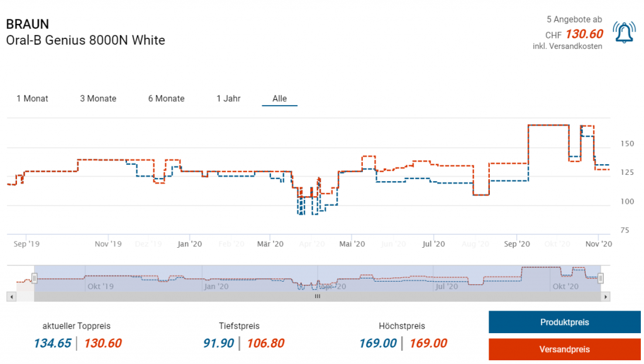Show the 6 Monate price history
The image size is (644, 364).
(166, 99)
